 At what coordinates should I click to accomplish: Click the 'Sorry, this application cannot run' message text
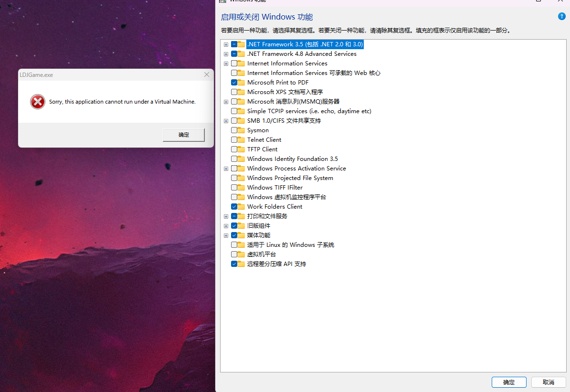[x=123, y=102]
